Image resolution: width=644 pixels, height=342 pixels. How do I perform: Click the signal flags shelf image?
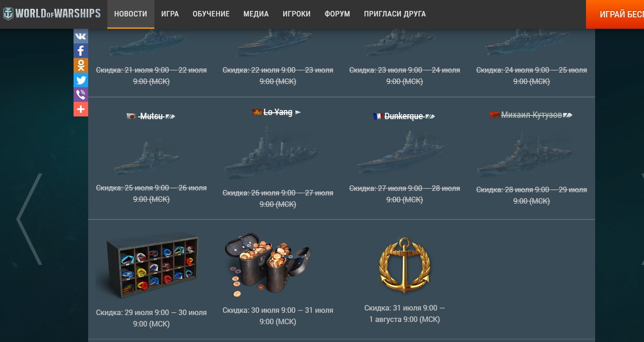pos(148,265)
